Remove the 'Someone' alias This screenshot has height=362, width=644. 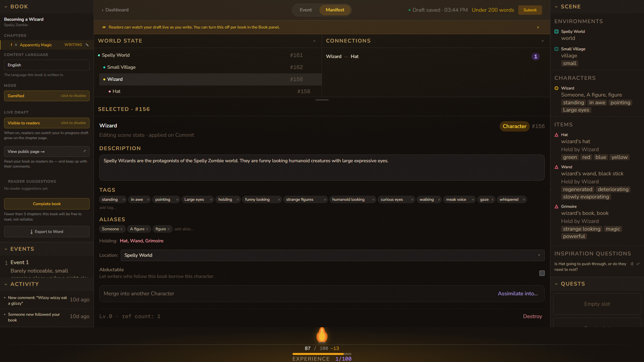click(121, 229)
